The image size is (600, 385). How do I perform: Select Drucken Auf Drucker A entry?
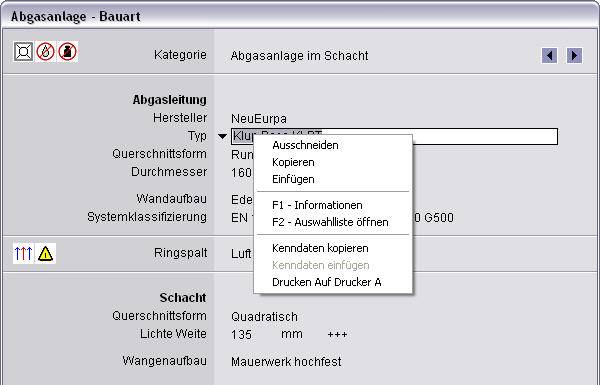click(327, 282)
